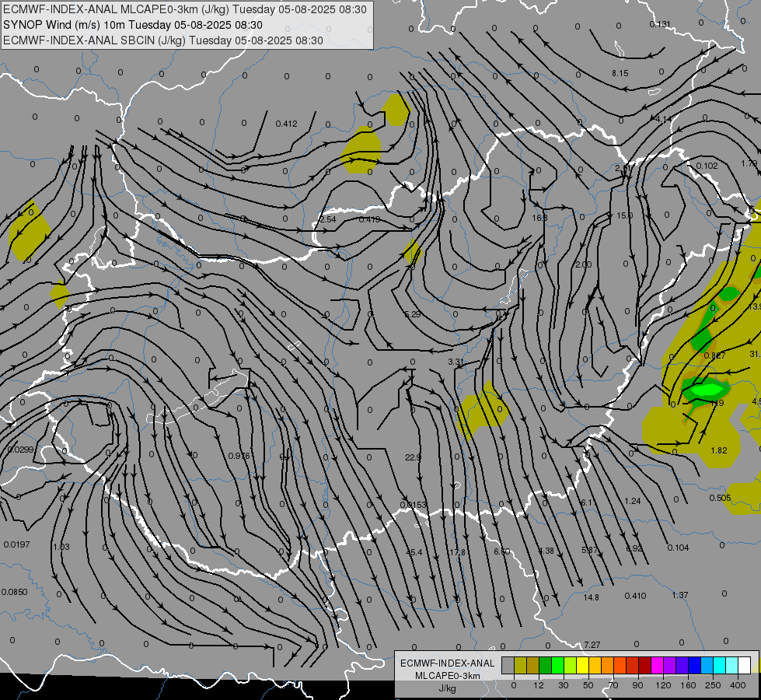Click the 4.38 value on the map

click(546, 551)
